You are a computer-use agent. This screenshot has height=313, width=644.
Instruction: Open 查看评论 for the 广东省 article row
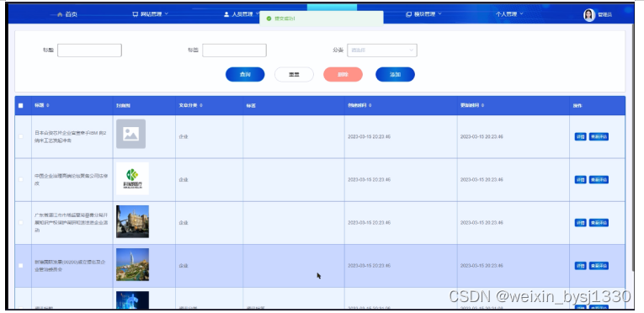tap(599, 223)
